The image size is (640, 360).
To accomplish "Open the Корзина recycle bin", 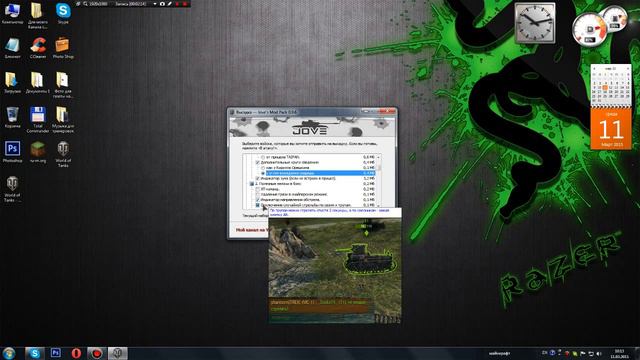I will 12,117.
